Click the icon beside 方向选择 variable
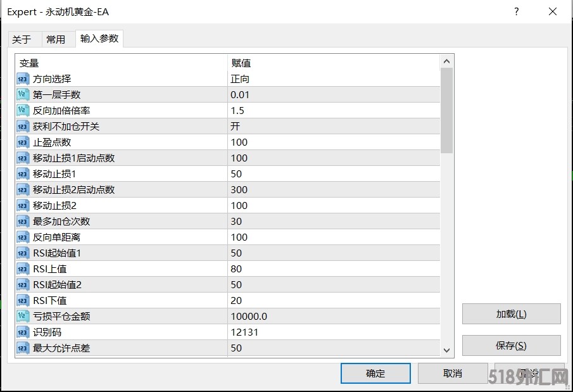Viewport: 573px width, 392px height. [23, 79]
